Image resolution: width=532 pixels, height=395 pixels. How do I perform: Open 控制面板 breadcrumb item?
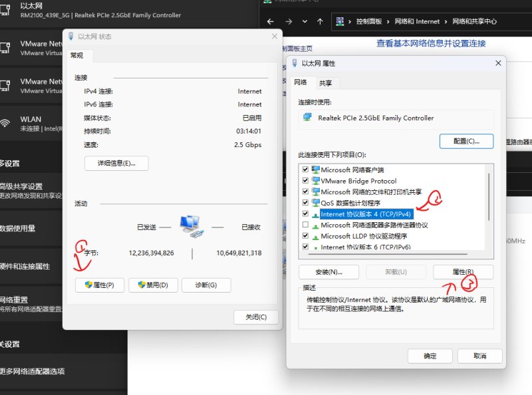point(369,21)
